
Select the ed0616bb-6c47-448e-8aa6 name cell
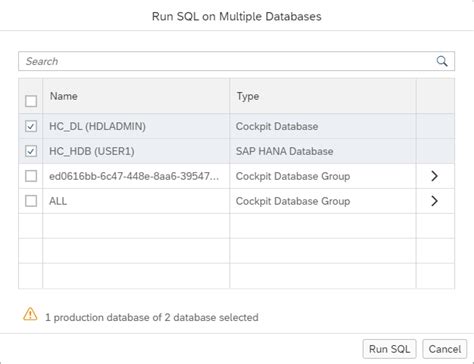[136, 176]
